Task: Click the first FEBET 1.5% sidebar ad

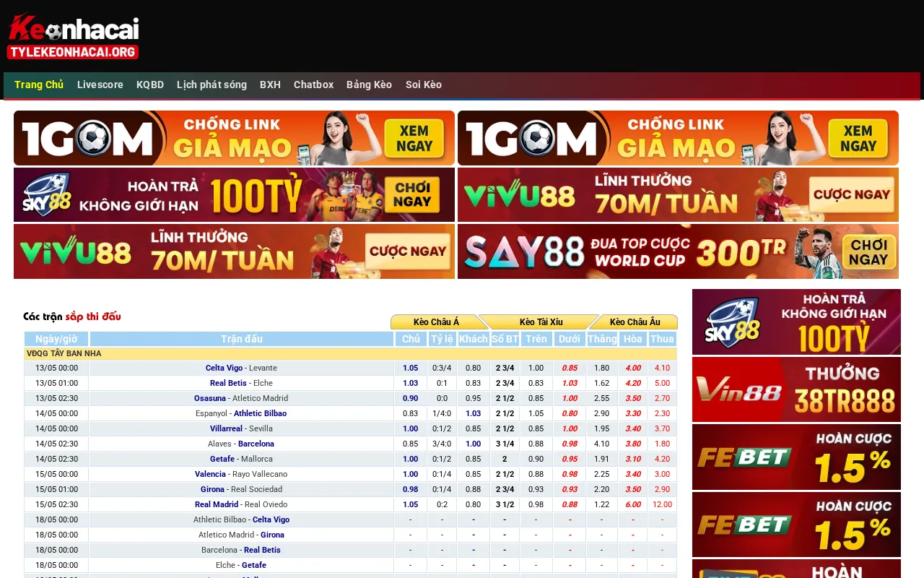Action: [x=796, y=457]
